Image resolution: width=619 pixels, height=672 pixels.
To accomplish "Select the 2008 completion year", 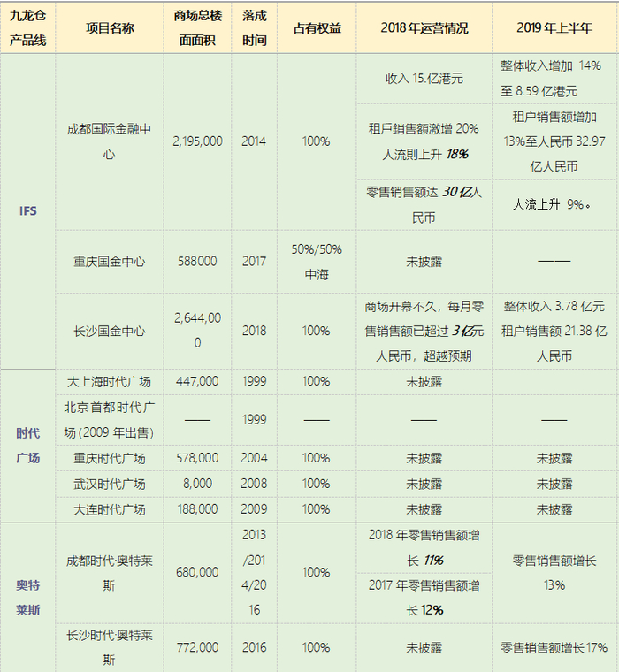I will coord(254,484).
